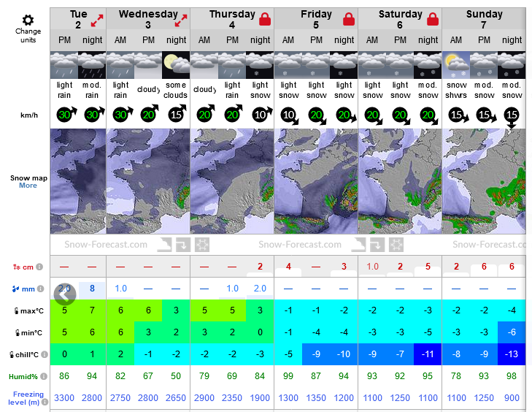The height and width of the screenshot is (412, 532).
Task: Select the Friday 5 day header
Action: coord(316,20)
